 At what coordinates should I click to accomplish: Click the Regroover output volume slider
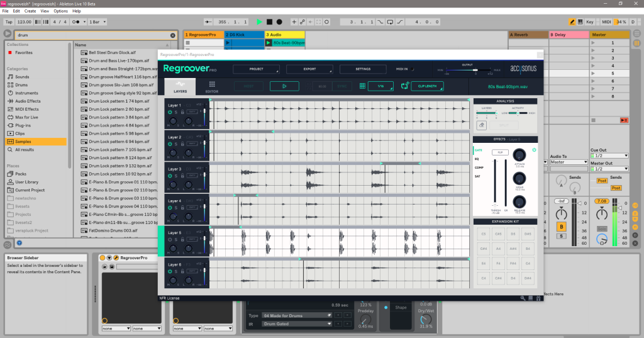475,70
